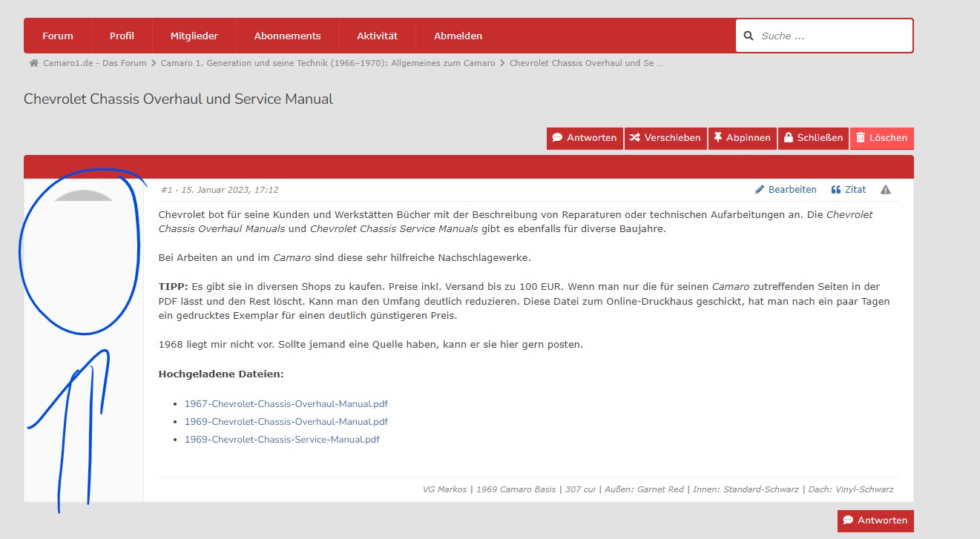Click the home icon in breadcrumb

[33, 63]
